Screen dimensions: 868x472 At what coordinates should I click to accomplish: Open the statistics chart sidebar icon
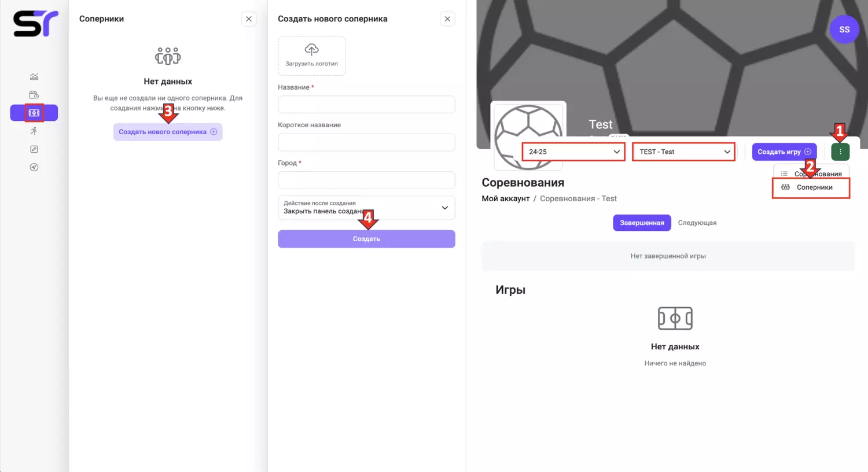(34, 77)
